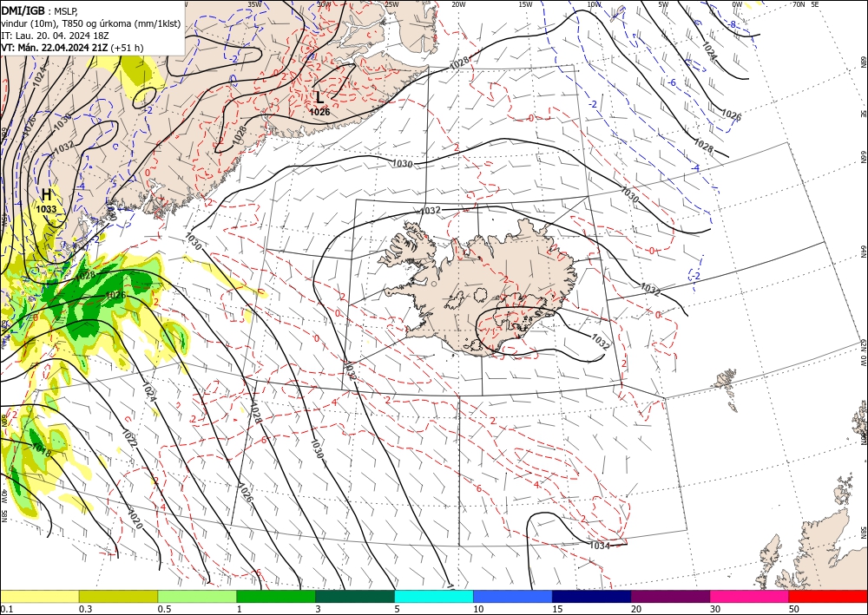
Task: Click the '1033' pressure value under H
Action: 47,209
